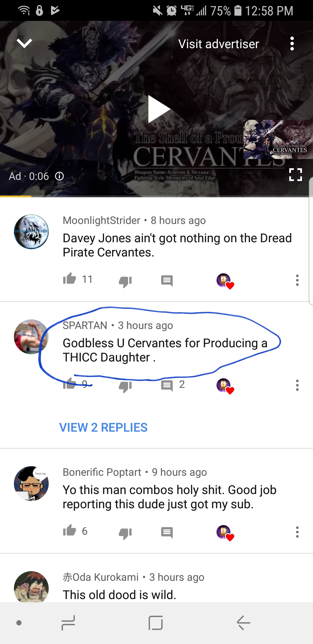Open options menu for Bonerific Poptart's comment

click(x=297, y=532)
